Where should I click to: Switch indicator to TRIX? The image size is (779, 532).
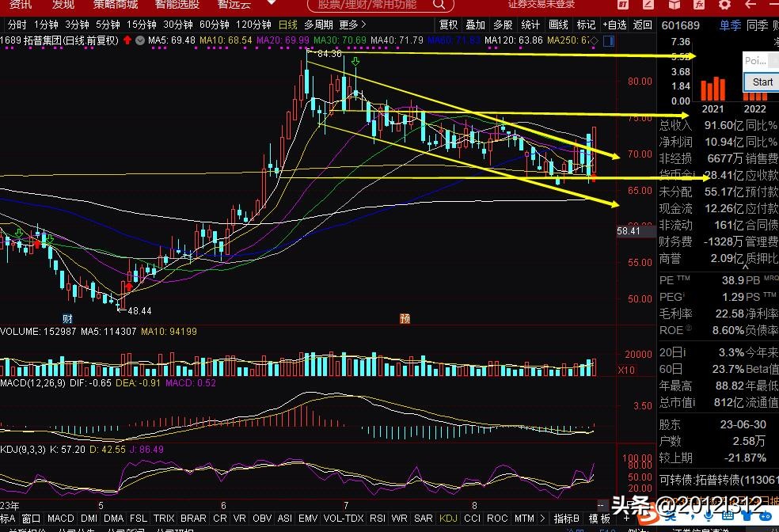tap(164, 518)
